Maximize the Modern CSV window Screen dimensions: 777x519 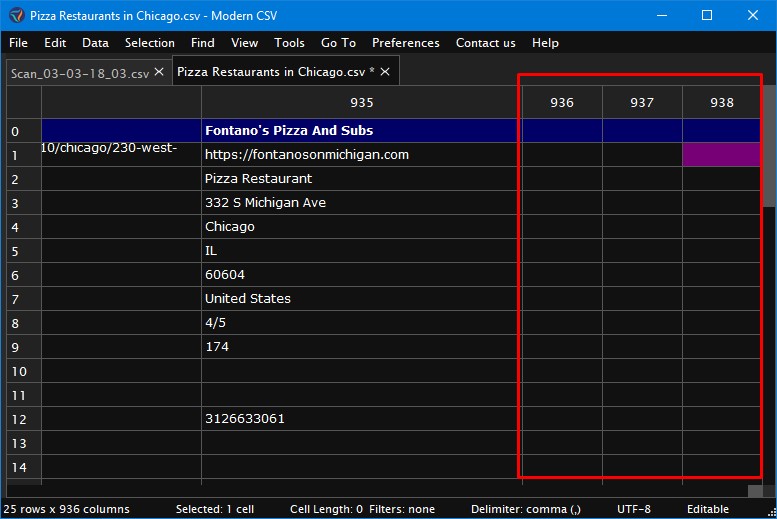pos(707,15)
